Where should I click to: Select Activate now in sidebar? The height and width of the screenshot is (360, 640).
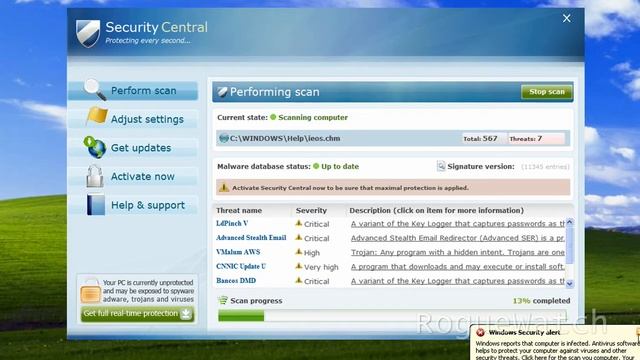click(x=133, y=176)
